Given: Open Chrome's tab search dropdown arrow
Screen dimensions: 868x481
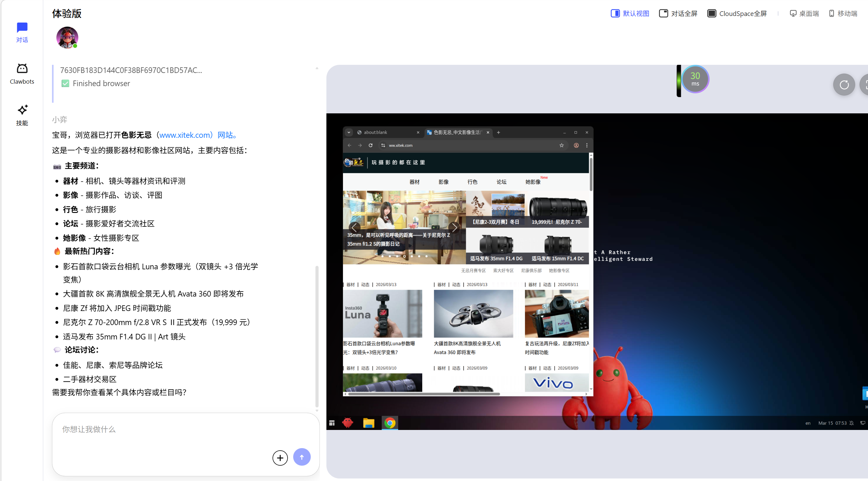Looking at the screenshot, I should [349, 132].
